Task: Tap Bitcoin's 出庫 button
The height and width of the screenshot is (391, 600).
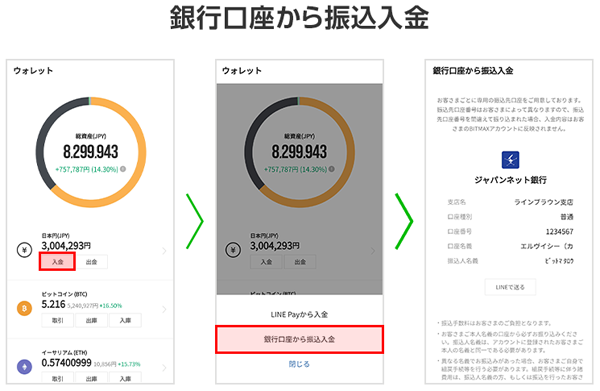Action: click(x=91, y=320)
